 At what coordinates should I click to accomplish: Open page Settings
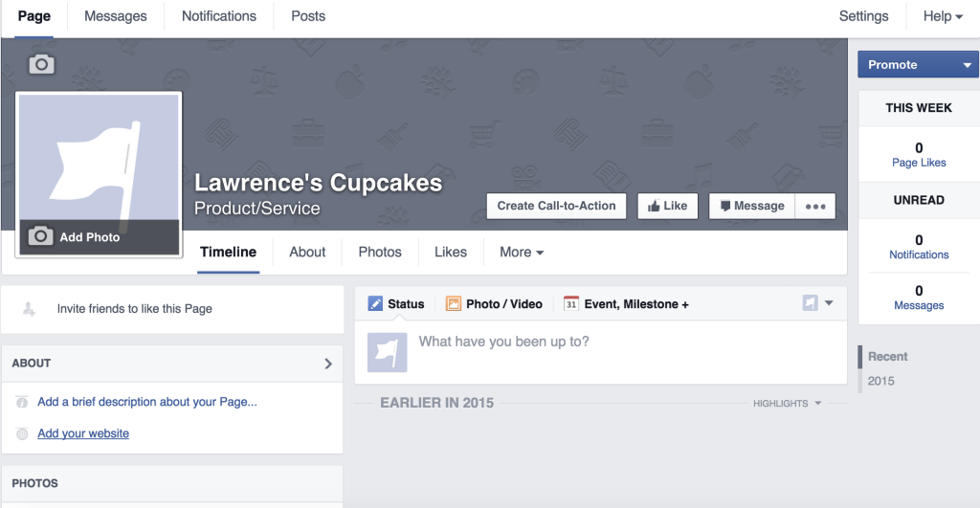click(863, 16)
